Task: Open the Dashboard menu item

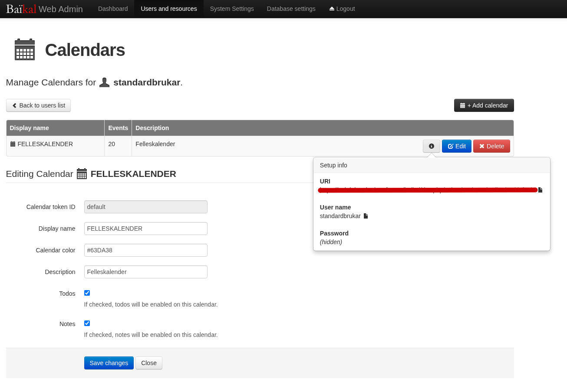Action: pyautogui.click(x=113, y=9)
